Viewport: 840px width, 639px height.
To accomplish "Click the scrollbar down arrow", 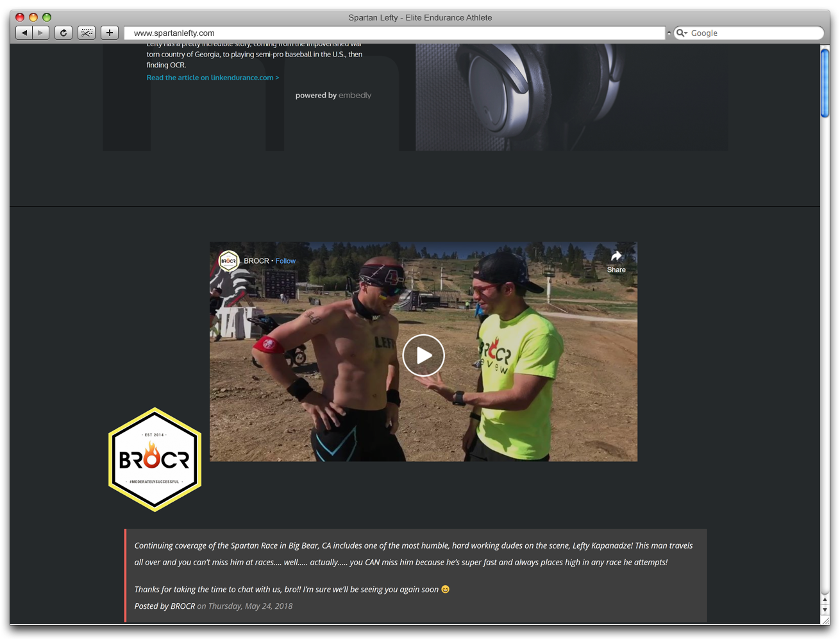I will pyautogui.click(x=825, y=610).
